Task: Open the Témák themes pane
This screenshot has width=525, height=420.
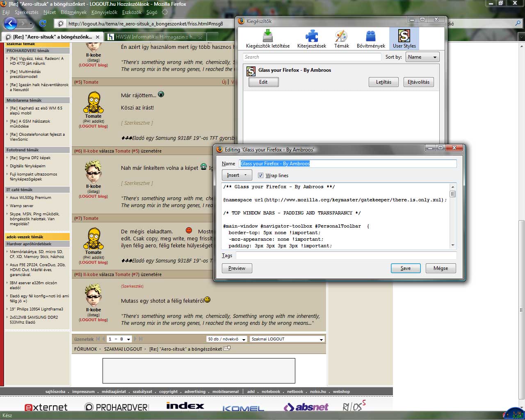Action: point(341,39)
